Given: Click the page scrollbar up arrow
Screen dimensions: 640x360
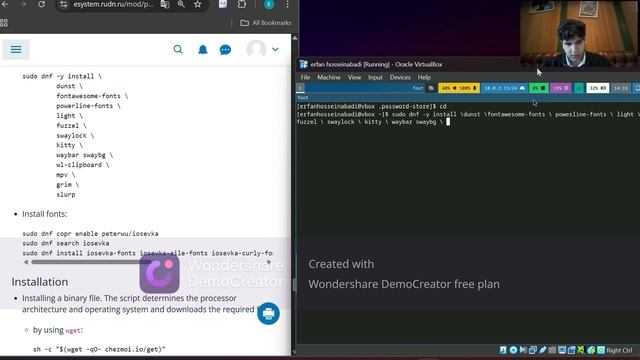Looking at the screenshot, I should pos(295,38).
